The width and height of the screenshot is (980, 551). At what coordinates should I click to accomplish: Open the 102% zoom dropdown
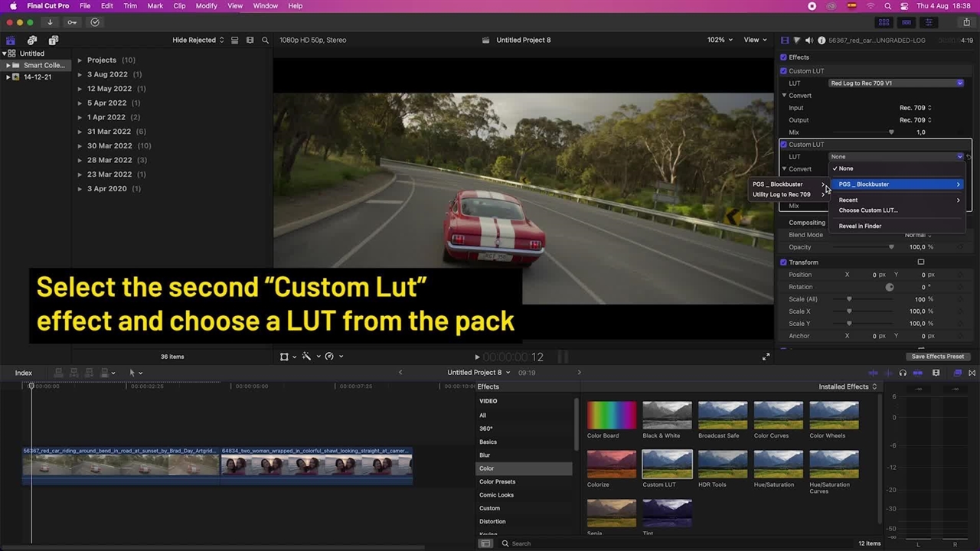tap(719, 40)
